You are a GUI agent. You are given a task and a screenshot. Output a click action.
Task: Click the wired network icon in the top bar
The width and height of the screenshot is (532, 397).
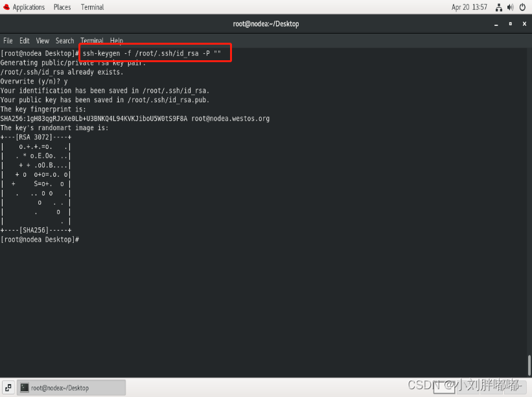point(499,7)
